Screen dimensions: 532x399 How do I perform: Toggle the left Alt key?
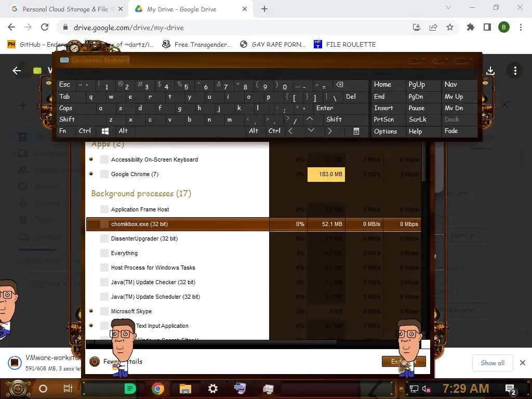click(x=125, y=131)
